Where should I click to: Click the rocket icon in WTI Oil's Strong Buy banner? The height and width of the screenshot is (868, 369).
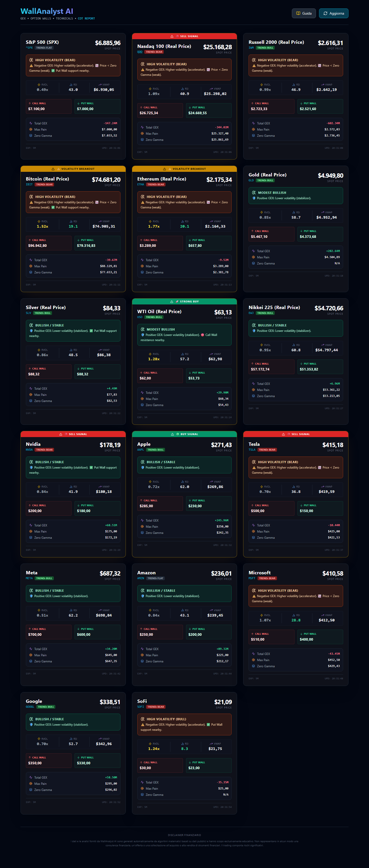[x=177, y=302]
